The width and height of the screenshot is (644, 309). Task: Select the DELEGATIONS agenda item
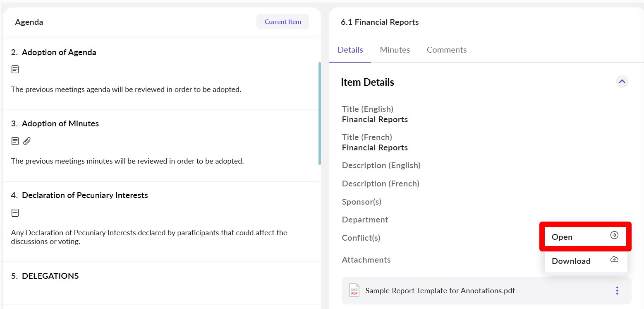pos(50,276)
